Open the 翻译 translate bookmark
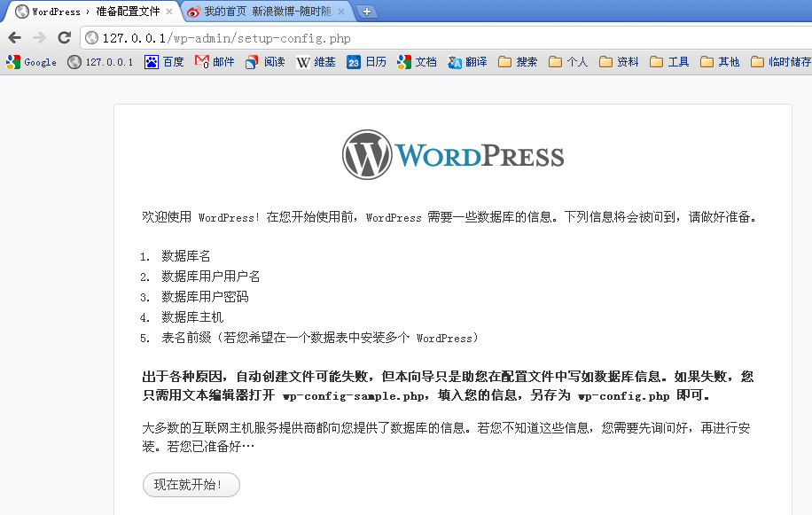The width and height of the screenshot is (812, 515). click(x=468, y=62)
